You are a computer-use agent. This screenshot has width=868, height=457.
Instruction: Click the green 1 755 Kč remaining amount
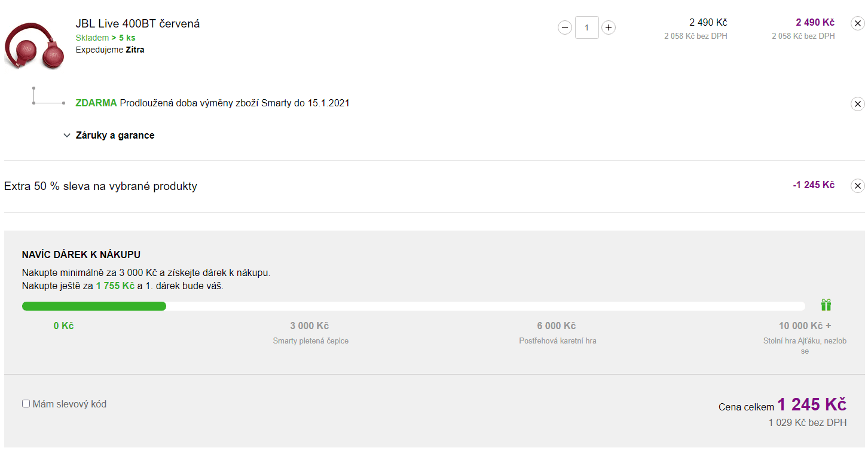click(x=115, y=286)
